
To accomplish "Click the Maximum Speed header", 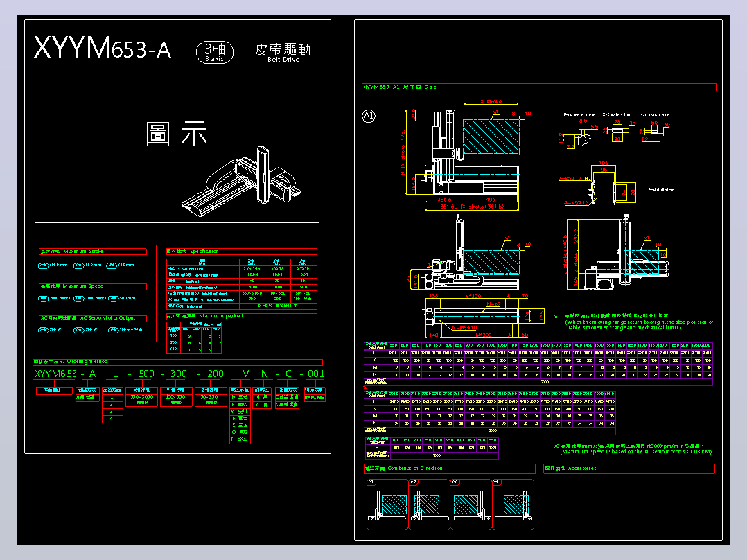I will coord(92,286).
